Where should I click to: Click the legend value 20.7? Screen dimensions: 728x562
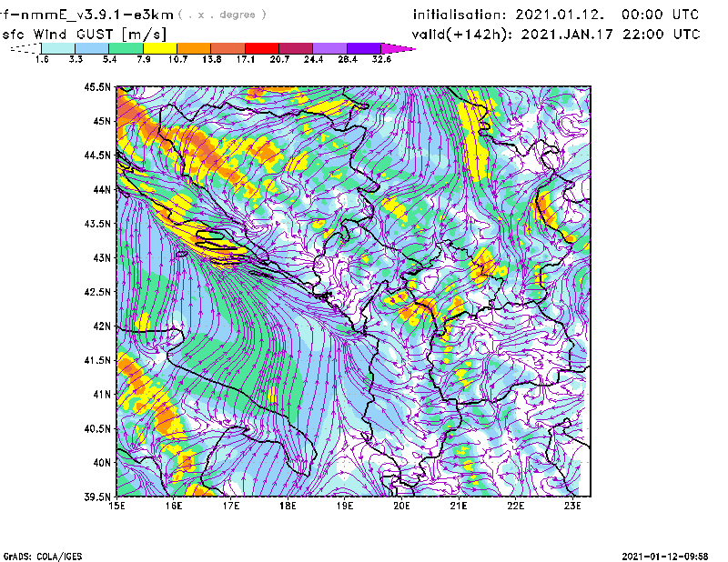tap(279, 59)
